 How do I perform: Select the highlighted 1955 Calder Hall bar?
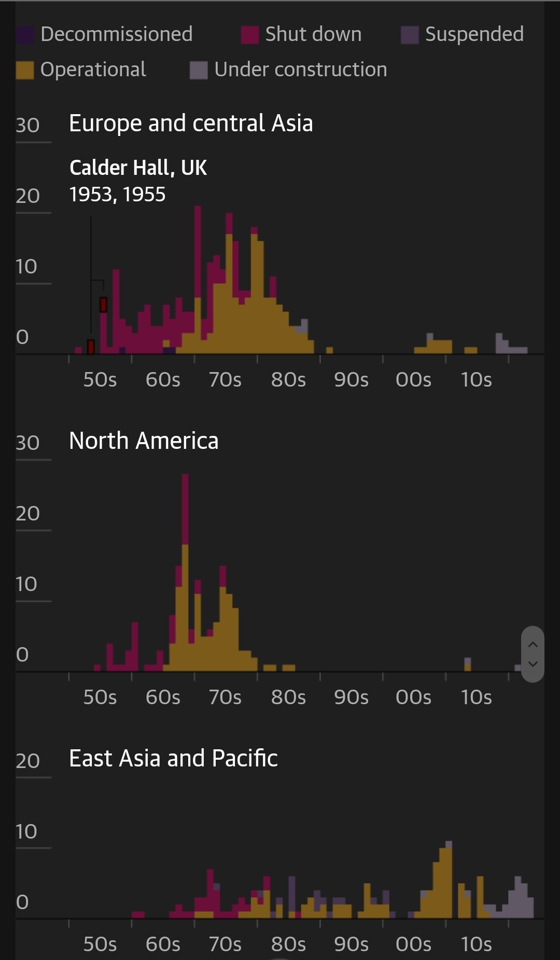(103, 305)
